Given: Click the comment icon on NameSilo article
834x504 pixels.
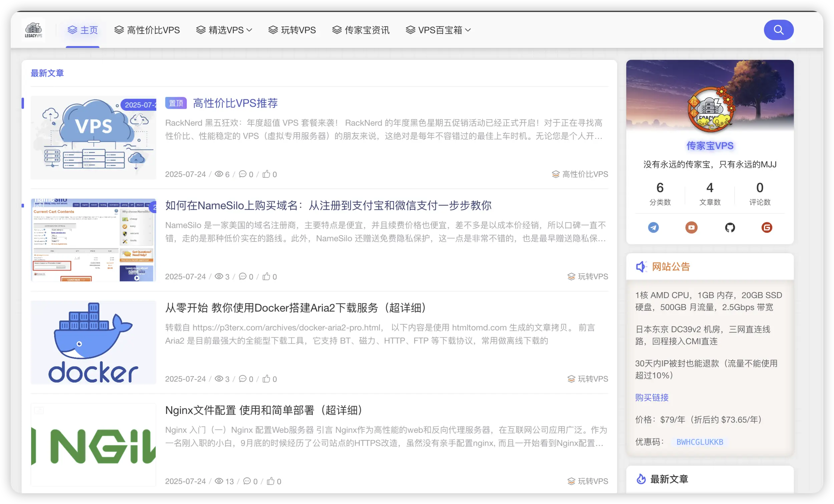Looking at the screenshot, I should [x=242, y=276].
